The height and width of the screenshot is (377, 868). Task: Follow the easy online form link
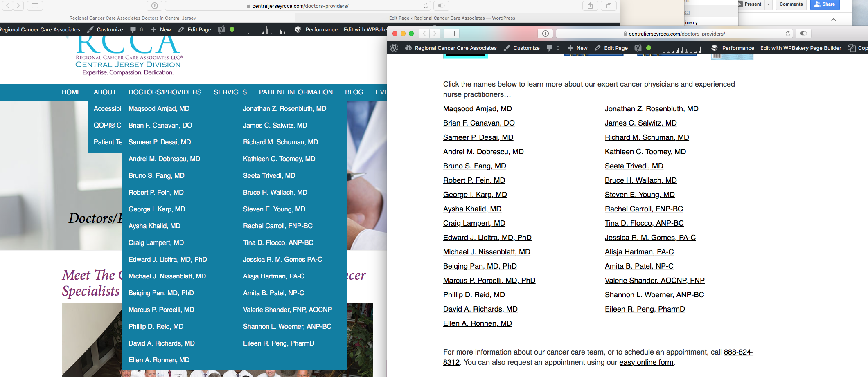[x=646, y=362]
